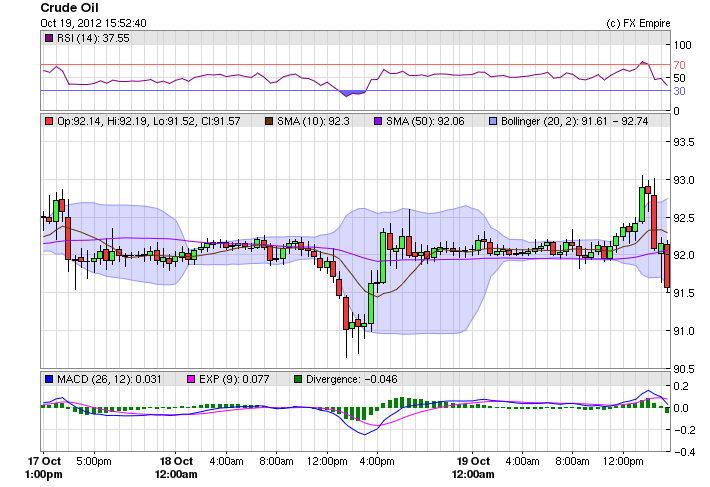This screenshot has height=487, width=710.
Task: Click the 93.0 price axis label
Action: (684, 180)
